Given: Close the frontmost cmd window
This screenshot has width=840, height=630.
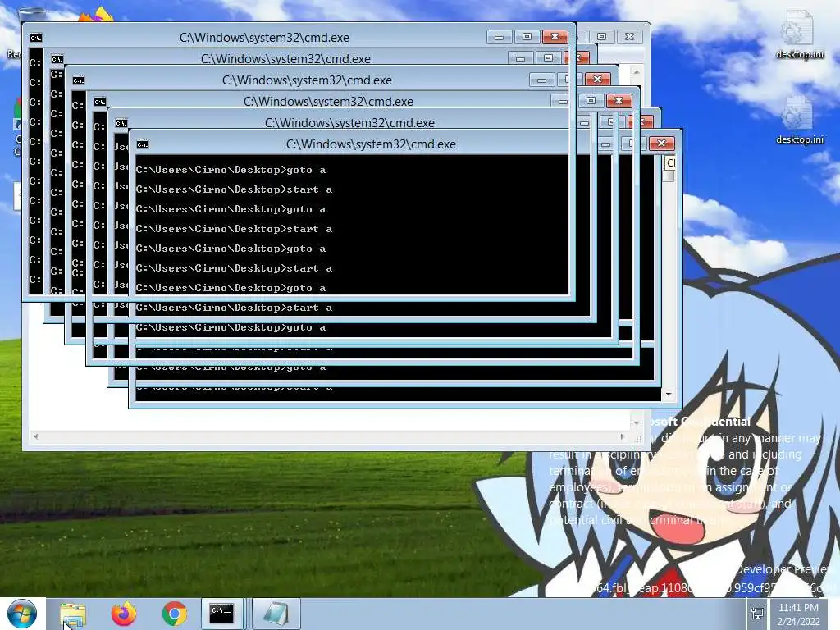Looking at the screenshot, I should click(555, 37).
